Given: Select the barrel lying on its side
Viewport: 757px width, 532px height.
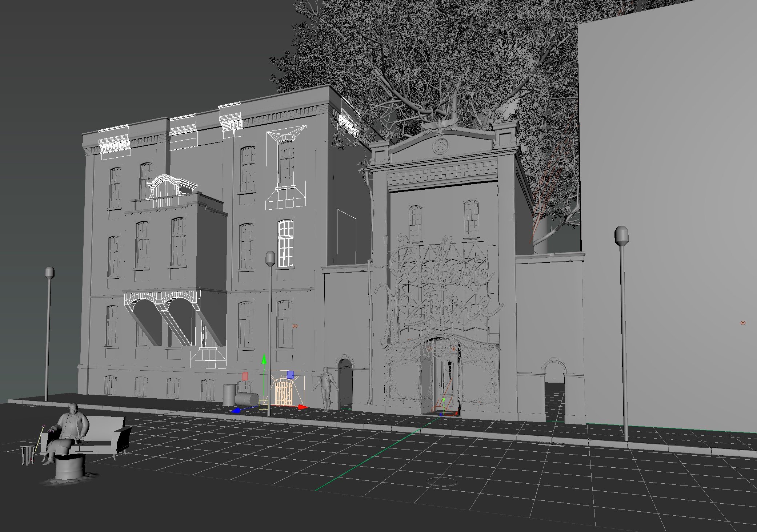Looking at the screenshot, I should [246, 399].
